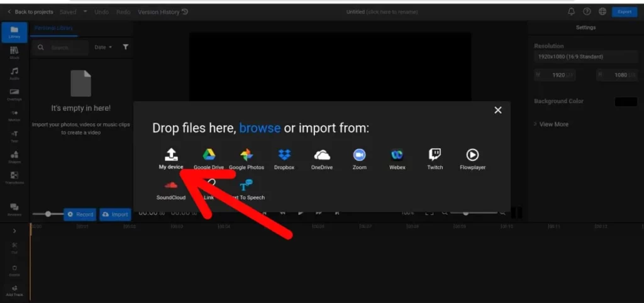Open the Library sidebar panel
Viewport: 644px width, 303px height.
[x=14, y=32]
